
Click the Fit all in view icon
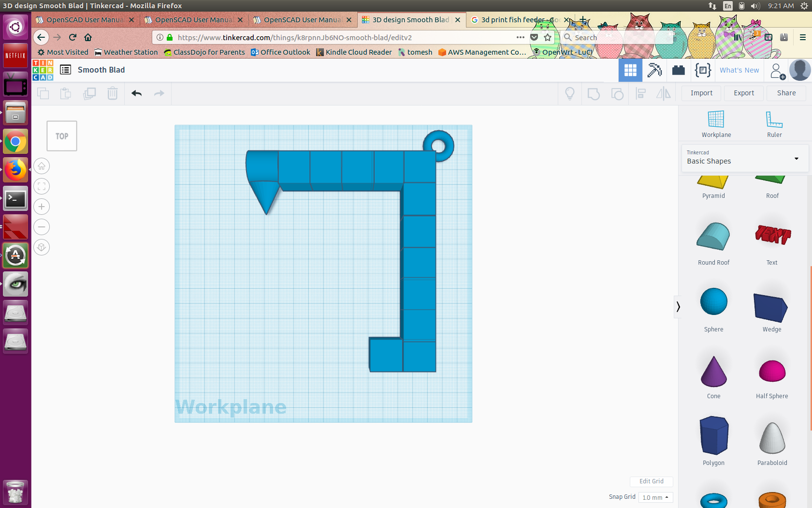click(x=42, y=187)
